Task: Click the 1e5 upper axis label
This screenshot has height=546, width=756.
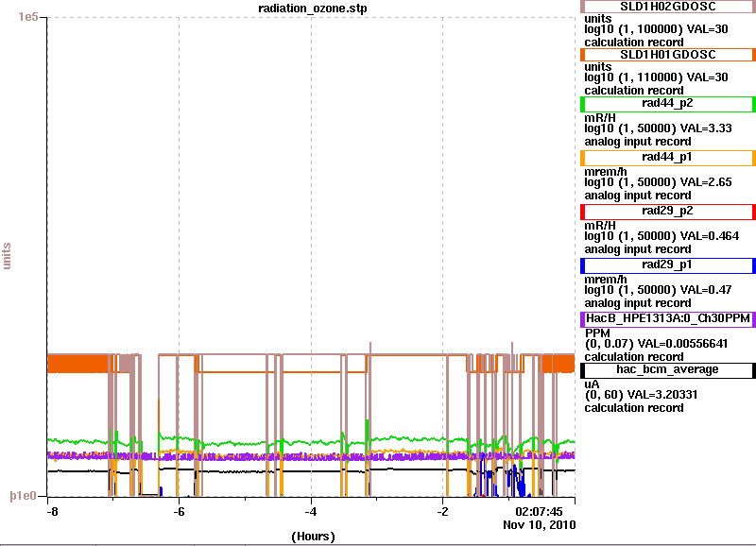Action: (x=28, y=17)
